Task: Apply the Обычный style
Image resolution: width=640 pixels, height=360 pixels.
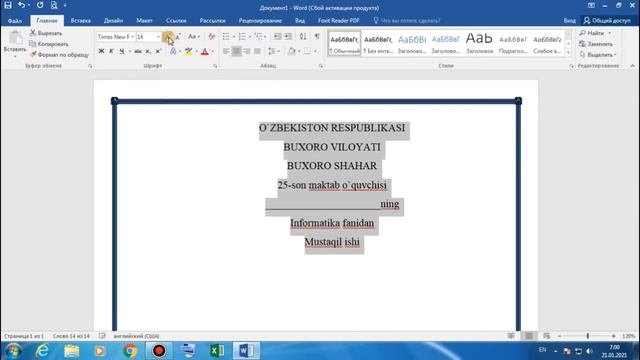Action: (x=344, y=44)
